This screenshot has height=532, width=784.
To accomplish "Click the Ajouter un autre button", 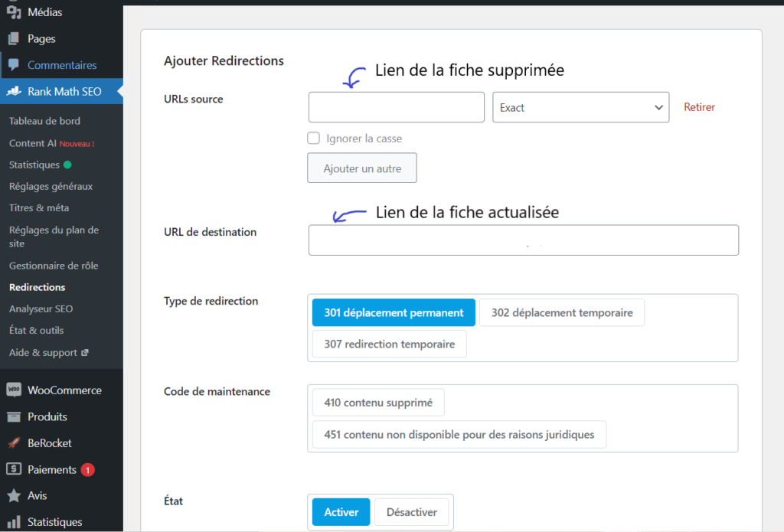I will point(362,168).
